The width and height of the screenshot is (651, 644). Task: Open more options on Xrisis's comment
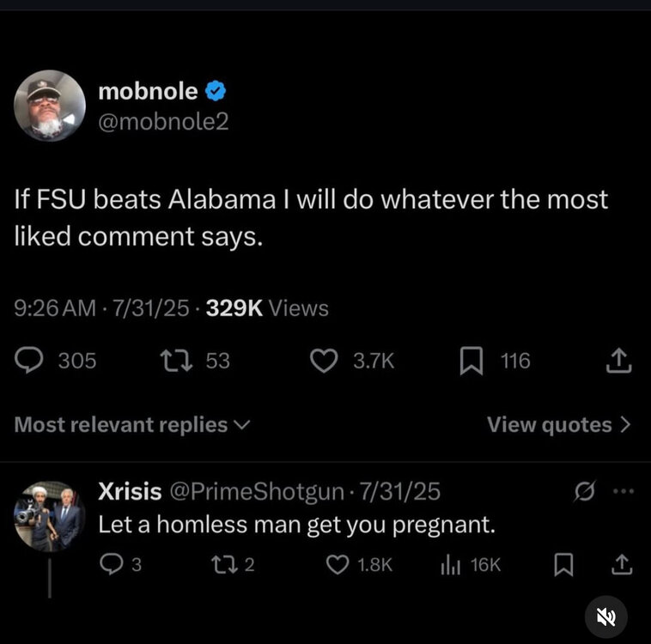pos(623,491)
